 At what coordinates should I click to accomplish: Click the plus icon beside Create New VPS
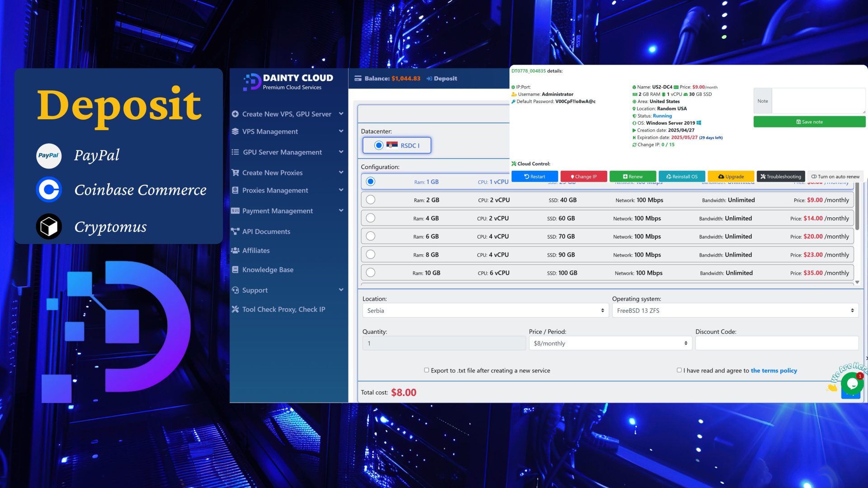[235, 114]
